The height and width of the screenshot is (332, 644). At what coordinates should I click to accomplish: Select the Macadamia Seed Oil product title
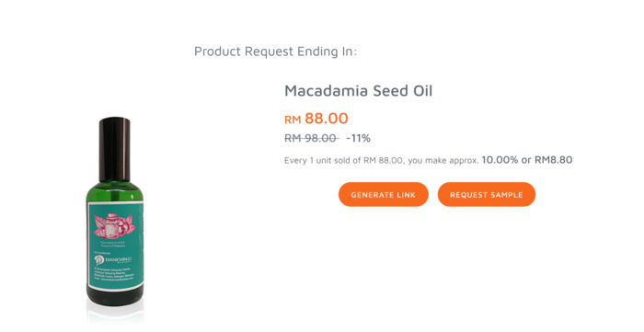(x=359, y=91)
